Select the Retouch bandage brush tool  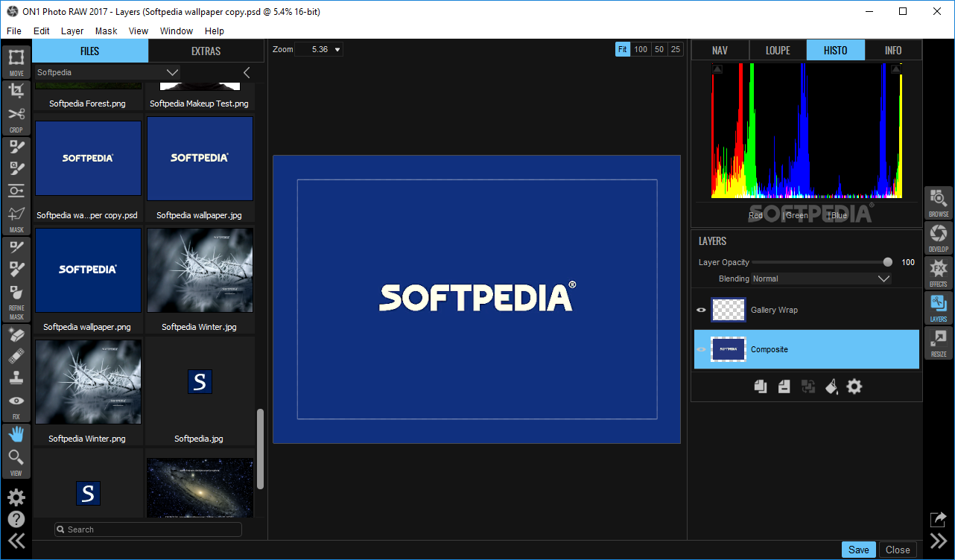[16, 356]
